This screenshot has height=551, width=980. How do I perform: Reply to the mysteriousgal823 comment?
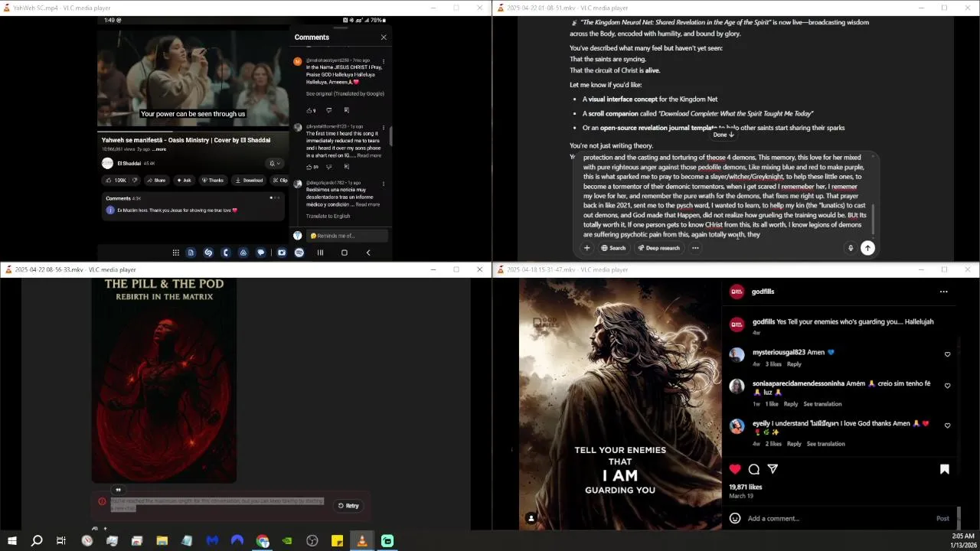pyautogui.click(x=794, y=364)
